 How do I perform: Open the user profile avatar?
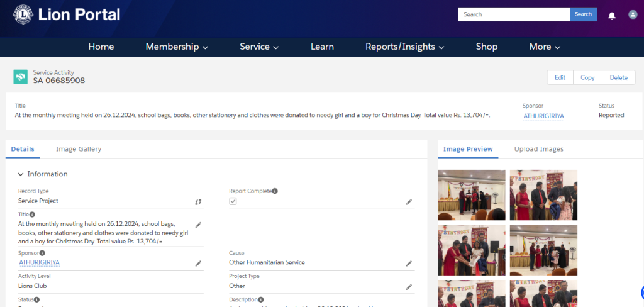coord(633,14)
